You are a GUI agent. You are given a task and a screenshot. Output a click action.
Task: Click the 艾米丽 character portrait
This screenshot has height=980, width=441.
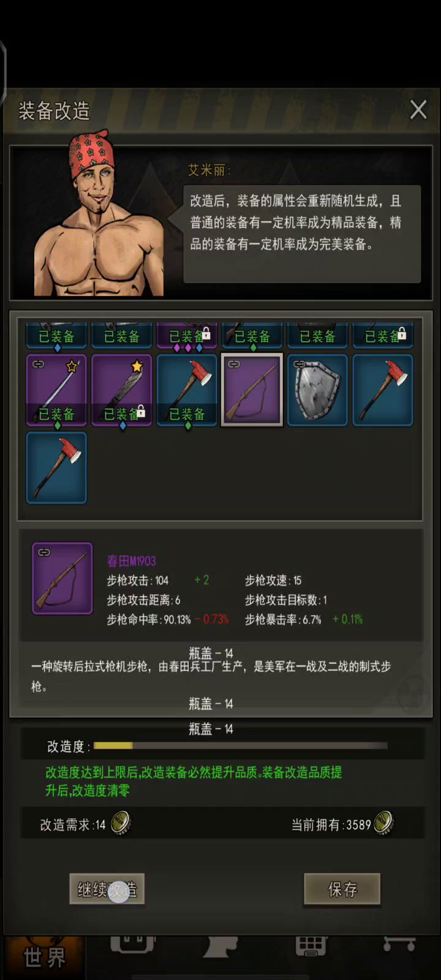coord(98,214)
